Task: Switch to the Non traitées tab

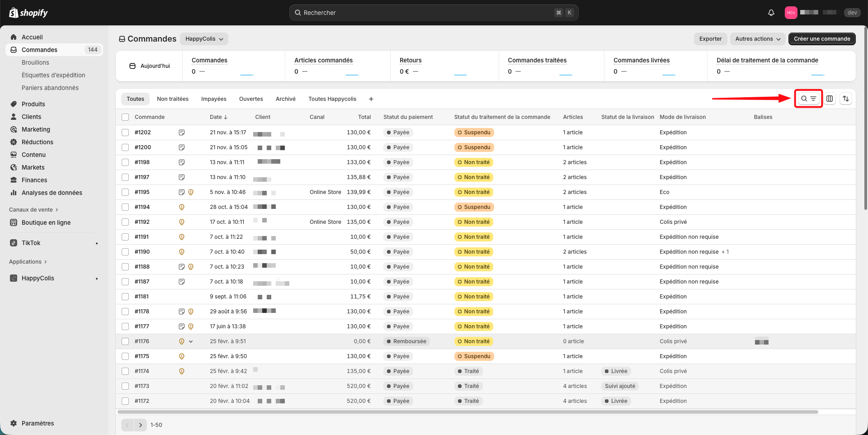Action: (173, 99)
